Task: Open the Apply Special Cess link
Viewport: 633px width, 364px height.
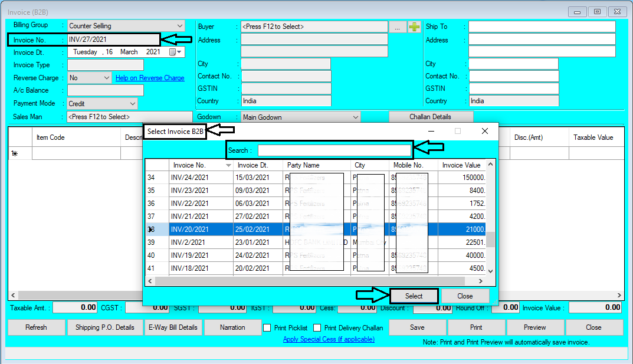Action: pos(329,339)
